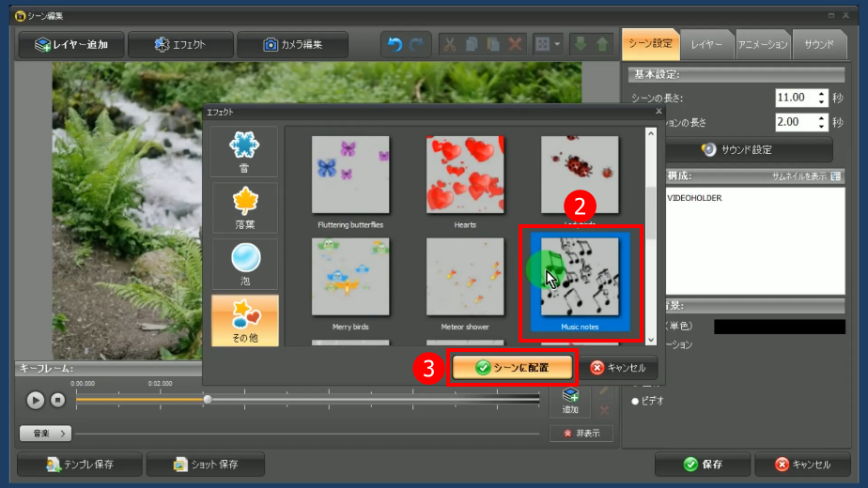Click the シーンに配置 button

click(511, 368)
